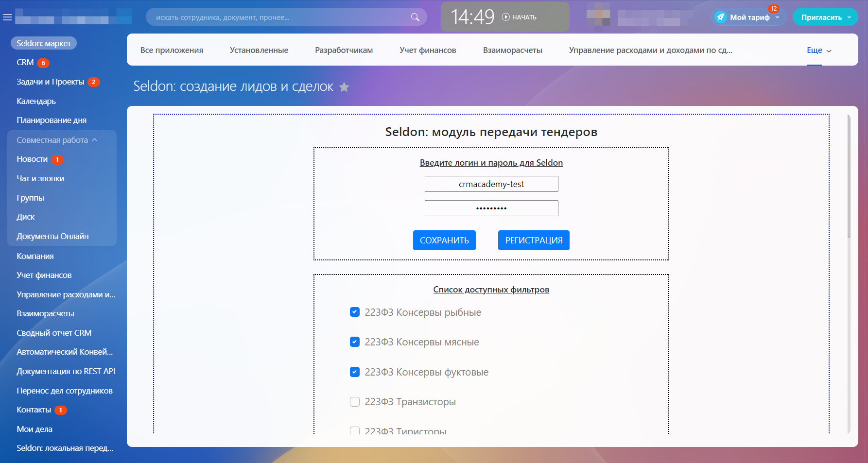
Task: Open CRM notification badge showing 6
Action: (43, 63)
